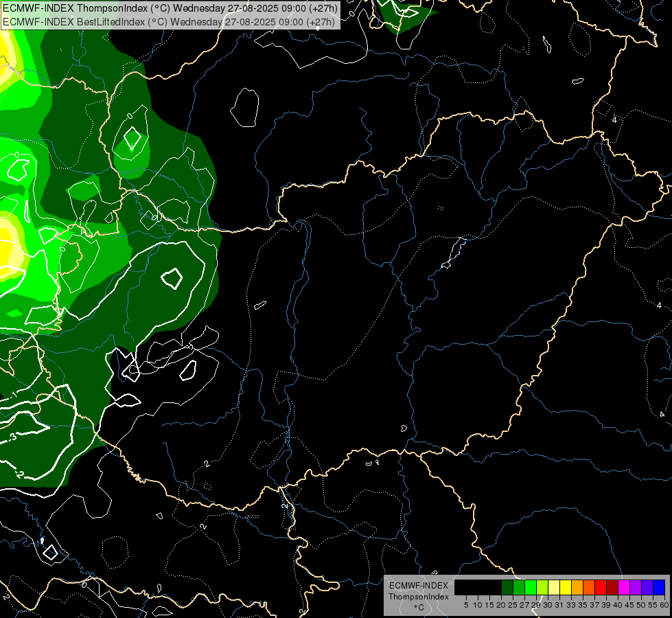Click the legend tick label 45
This screenshot has height=618, width=672.
[629, 605]
